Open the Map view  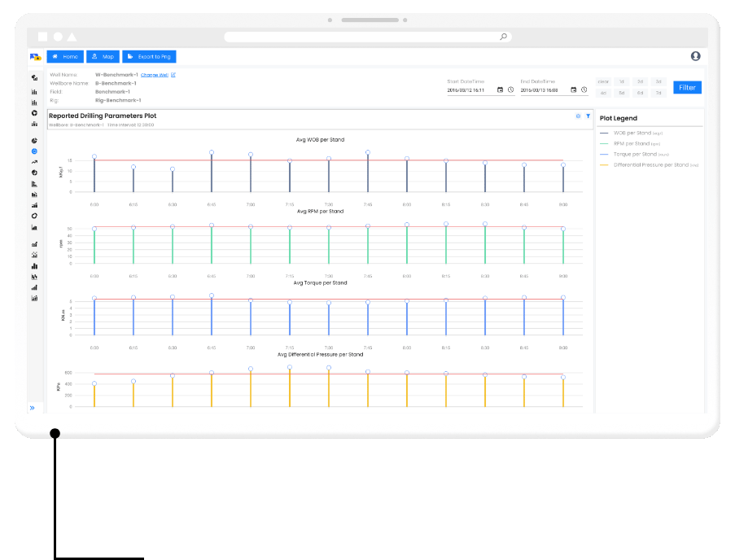103,57
